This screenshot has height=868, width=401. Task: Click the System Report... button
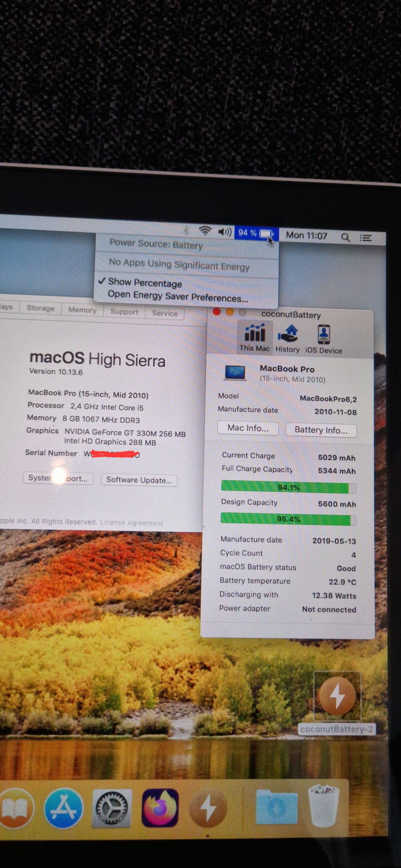click(x=58, y=478)
